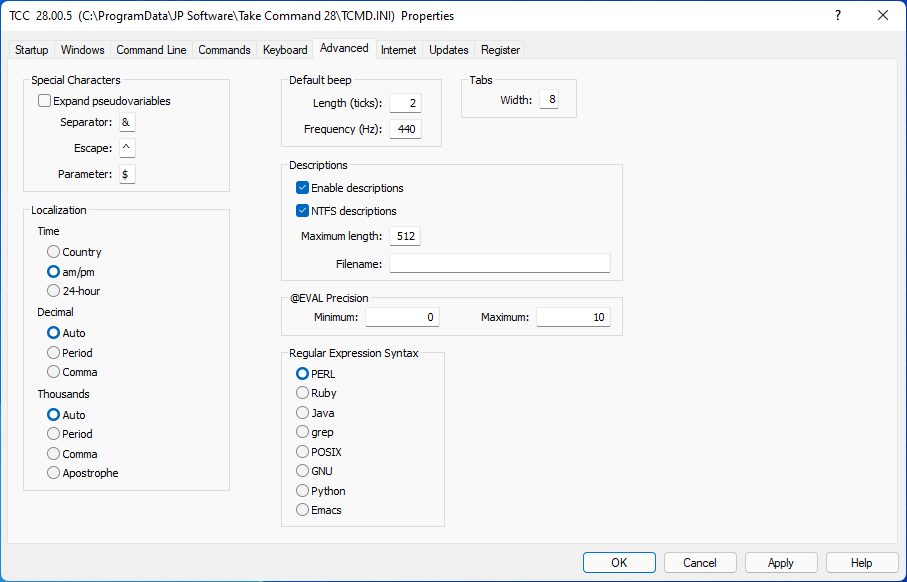Screen dimensions: 907x582
Task: Click the descriptions Filename field
Action: click(500, 263)
